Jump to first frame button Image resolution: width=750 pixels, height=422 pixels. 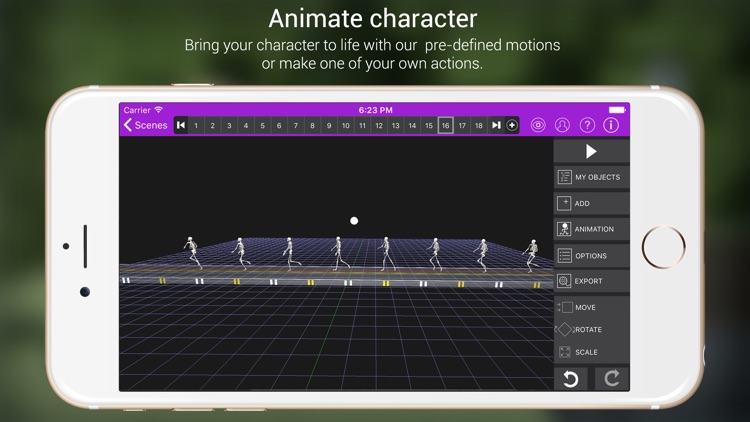(181, 125)
